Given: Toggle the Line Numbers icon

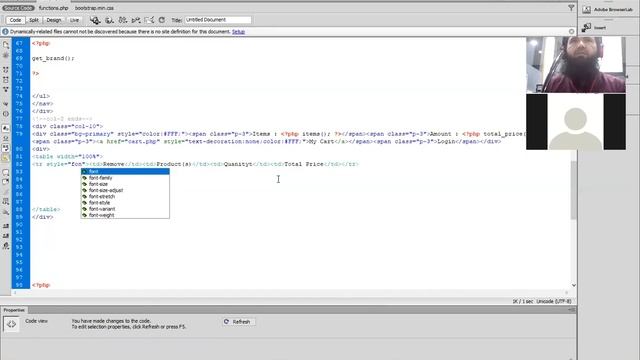Looking at the screenshot, I should click(x=6, y=128).
